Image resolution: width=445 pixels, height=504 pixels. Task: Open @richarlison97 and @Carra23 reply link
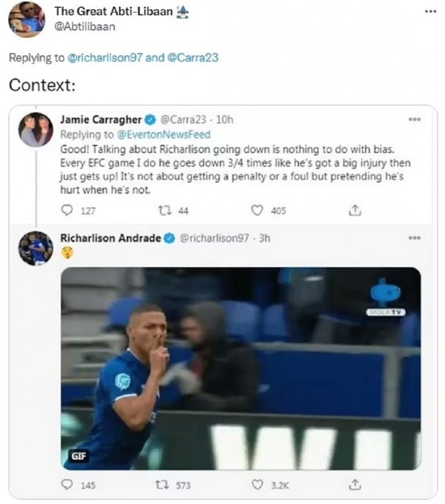(x=143, y=57)
